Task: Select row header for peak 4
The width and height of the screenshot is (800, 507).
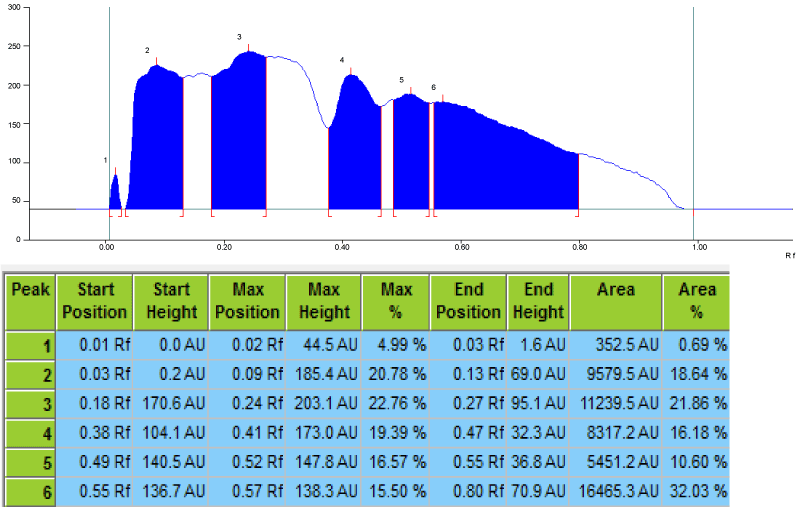Action: click(30, 434)
